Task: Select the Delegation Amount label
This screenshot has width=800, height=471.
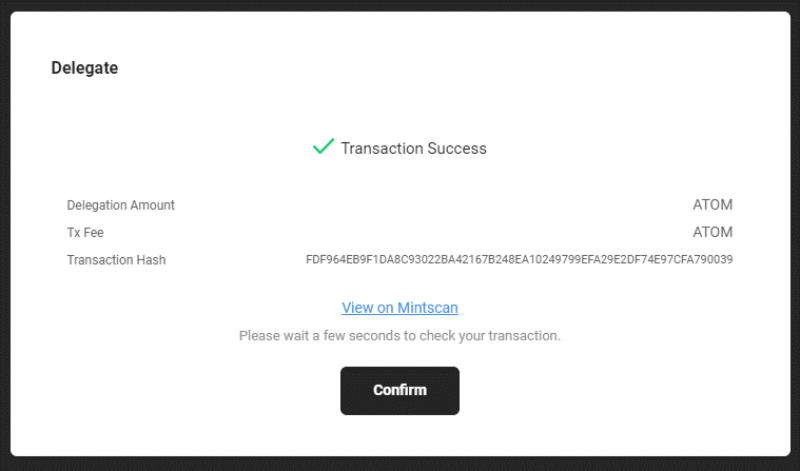Action: 121,205
